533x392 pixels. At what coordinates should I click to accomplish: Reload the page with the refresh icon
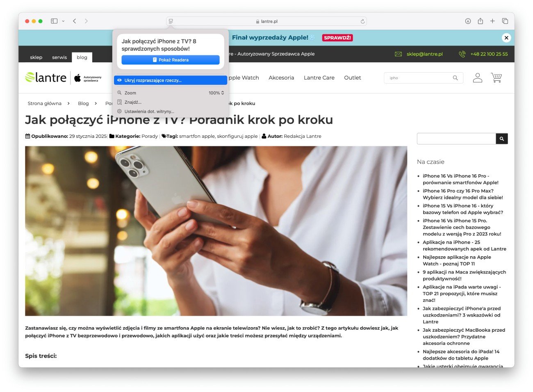click(x=362, y=21)
